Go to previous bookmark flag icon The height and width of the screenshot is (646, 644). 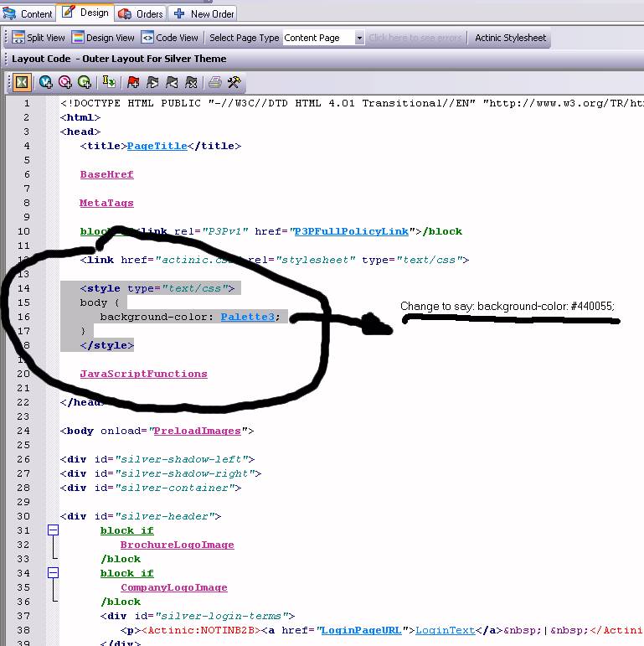[x=171, y=82]
